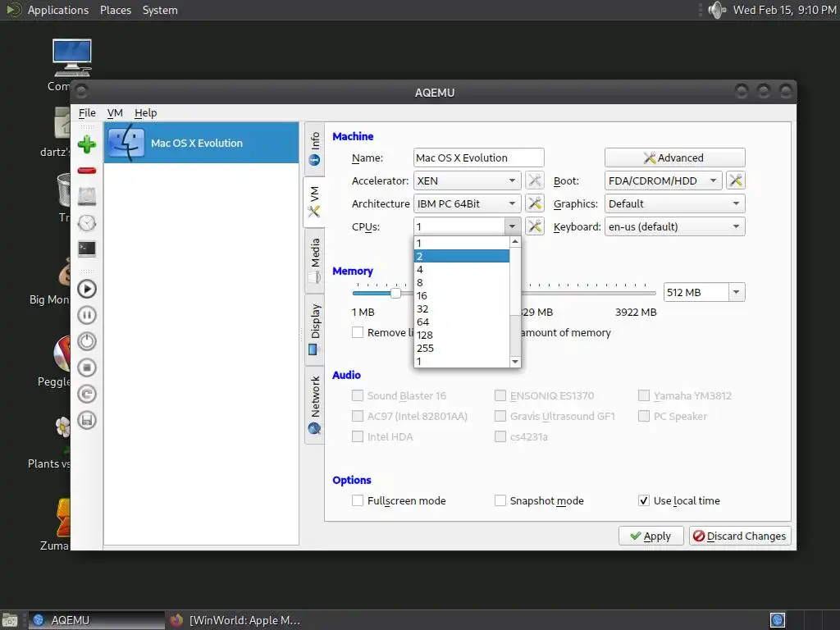Toggle Remove limitation memory checkbox
Image resolution: width=840 pixels, height=630 pixels.
[x=358, y=332]
